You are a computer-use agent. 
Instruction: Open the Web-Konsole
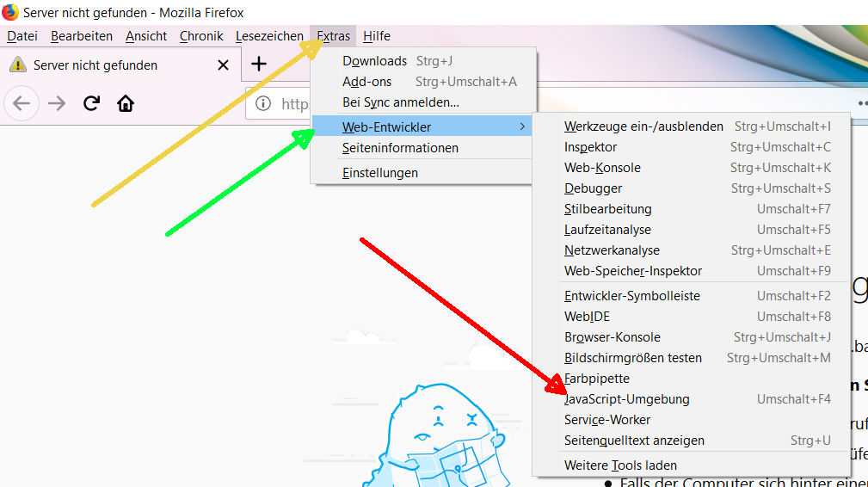[x=692, y=168]
